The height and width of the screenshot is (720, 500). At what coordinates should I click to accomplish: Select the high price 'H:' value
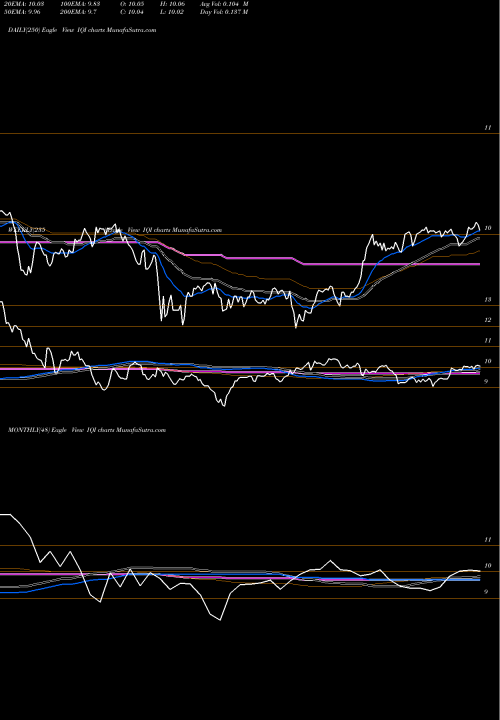coord(173,4)
